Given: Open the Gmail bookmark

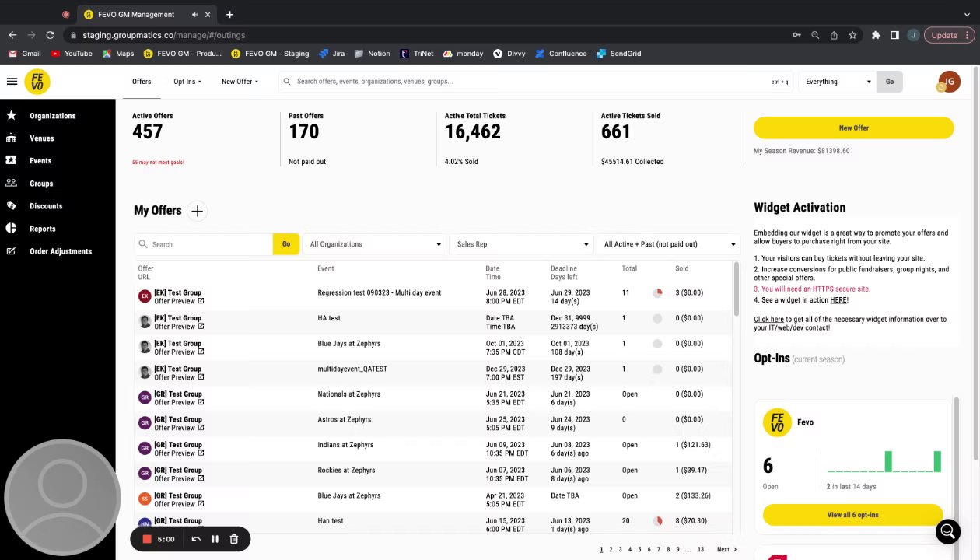Looking at the screenshot, I should [24, 54].
